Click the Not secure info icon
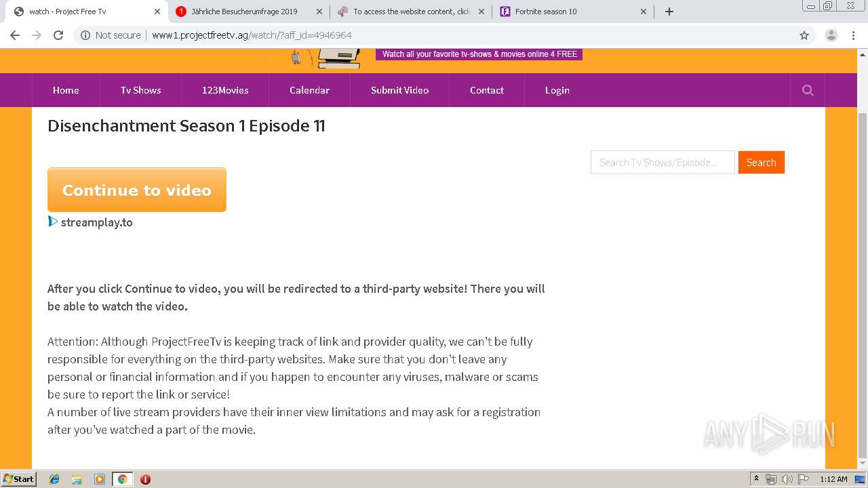 pos(85,35)
